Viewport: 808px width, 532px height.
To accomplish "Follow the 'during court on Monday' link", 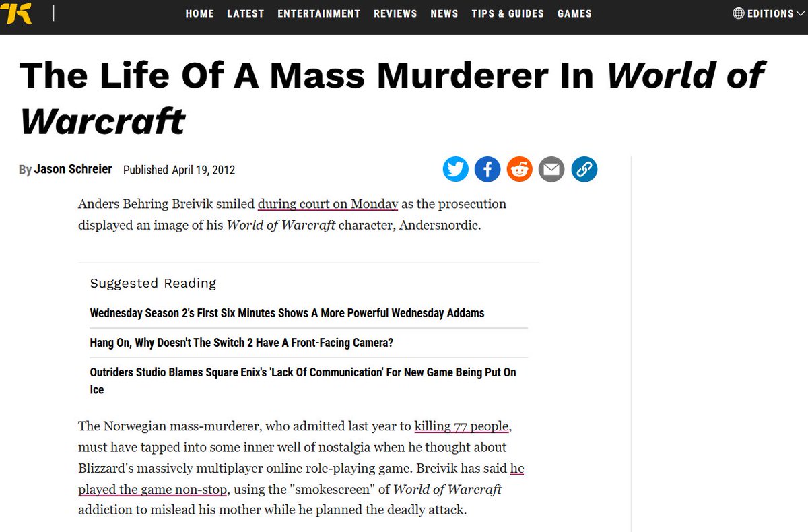I will 328,203.
